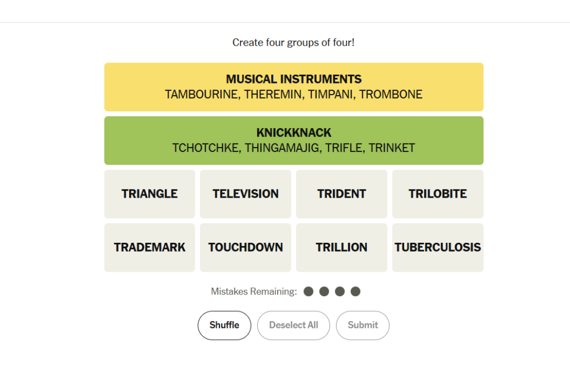Select the TRADEMARK word tile

149,247
